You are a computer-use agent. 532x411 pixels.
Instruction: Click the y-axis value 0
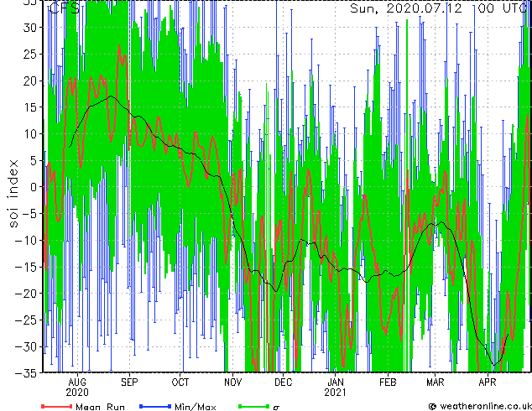click(x=34, y=187)
